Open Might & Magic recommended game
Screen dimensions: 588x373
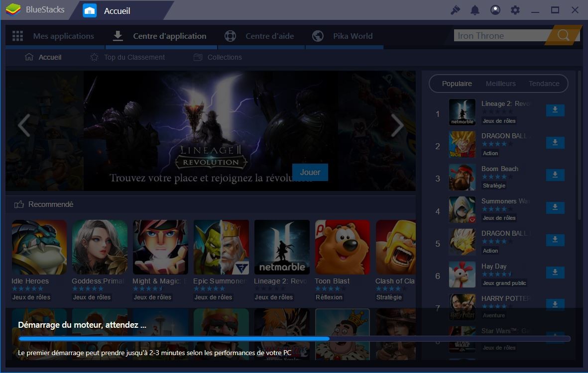coord(160,247)
